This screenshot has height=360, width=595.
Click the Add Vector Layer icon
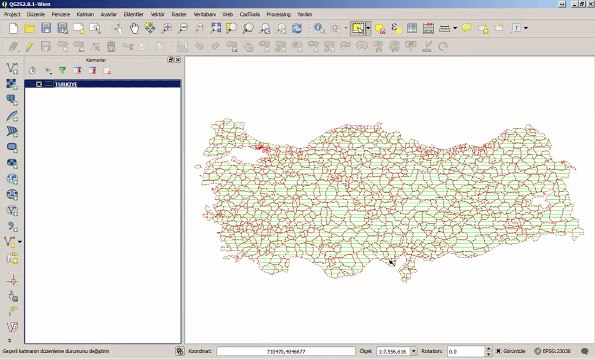(12, 68)
